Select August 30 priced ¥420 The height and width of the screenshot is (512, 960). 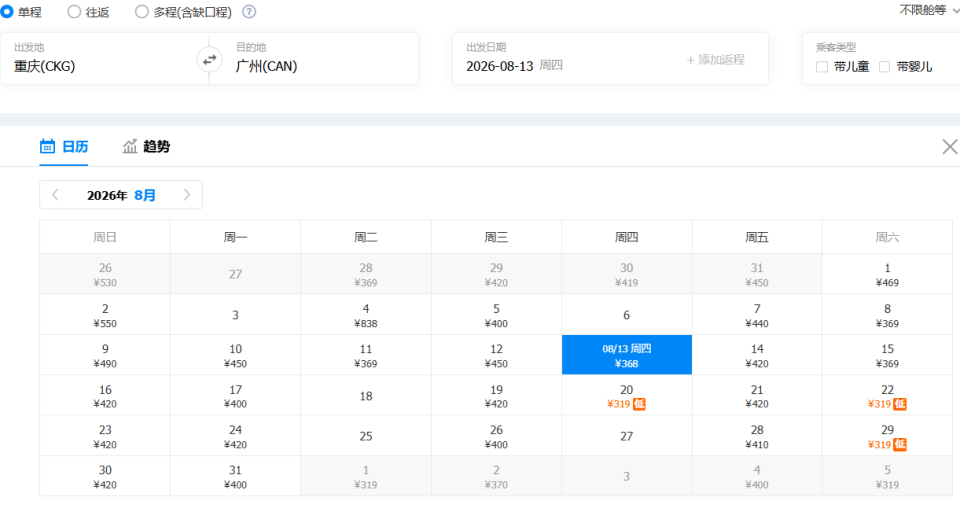tap(105, 476)
